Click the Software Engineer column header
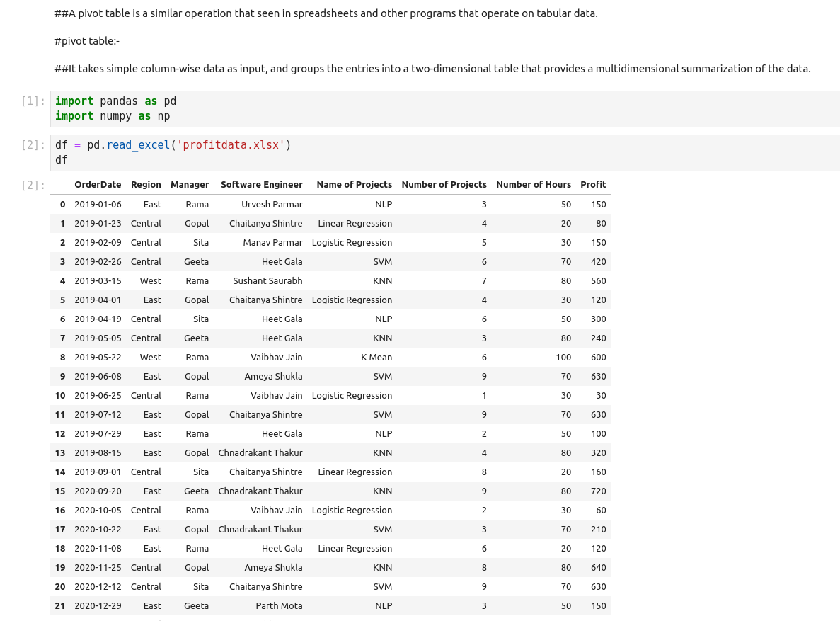Viewport: 840px width, 621px height. (x=261, y=185)
